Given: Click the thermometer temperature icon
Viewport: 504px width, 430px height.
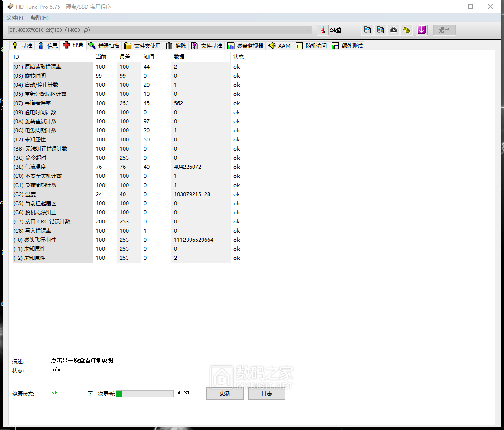Looking at the screenshot, I should click(x=322, y=30).
